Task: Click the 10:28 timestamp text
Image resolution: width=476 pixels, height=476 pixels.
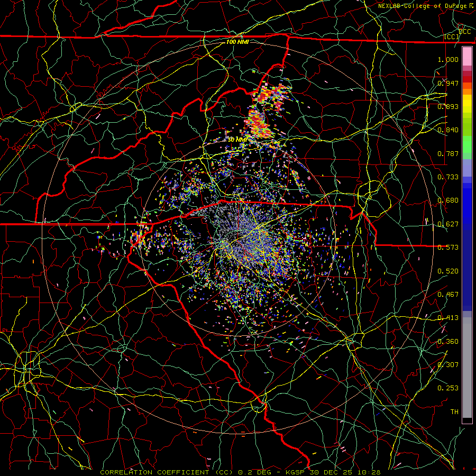Action: click(x=369, y=472)
